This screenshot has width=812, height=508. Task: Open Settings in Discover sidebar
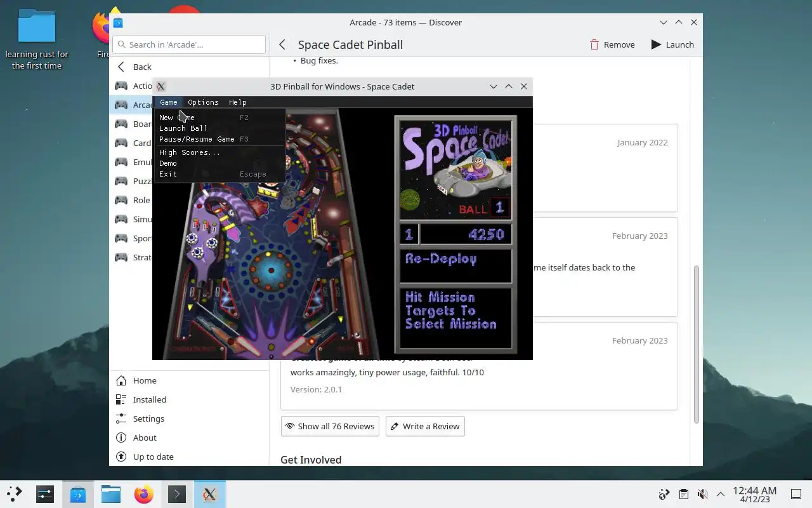[189, 418]
